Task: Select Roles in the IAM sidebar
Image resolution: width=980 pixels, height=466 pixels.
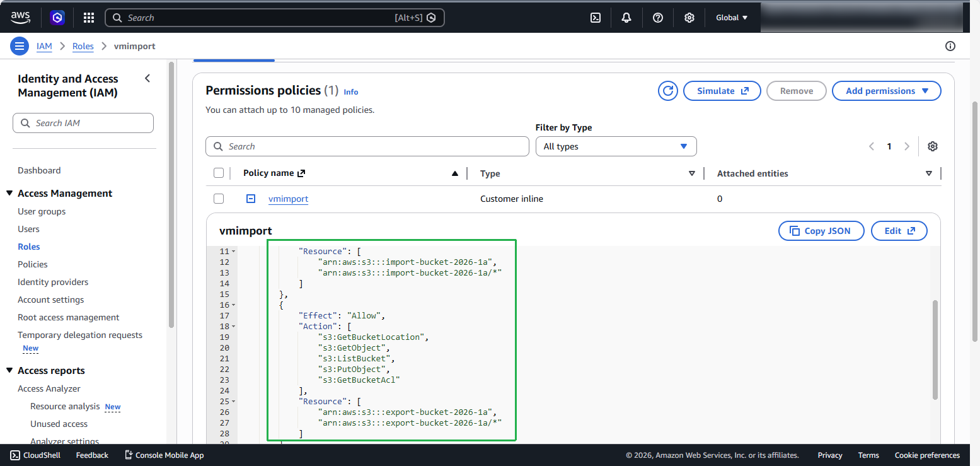Action: pos(29,247)
